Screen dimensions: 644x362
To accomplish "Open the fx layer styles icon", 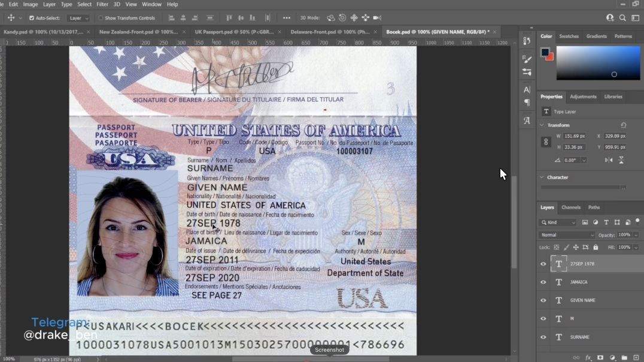I will (x=588, y=358).
